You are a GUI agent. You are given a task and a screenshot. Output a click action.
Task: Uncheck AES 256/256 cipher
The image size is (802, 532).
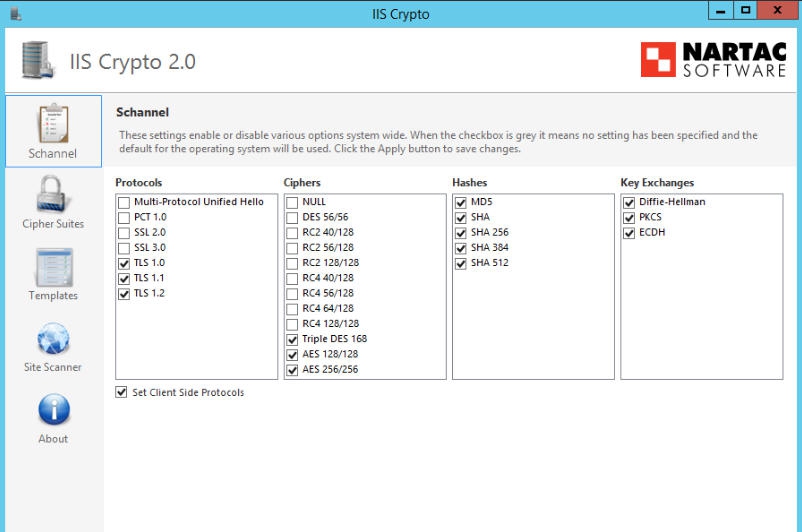tap(292, 370)
